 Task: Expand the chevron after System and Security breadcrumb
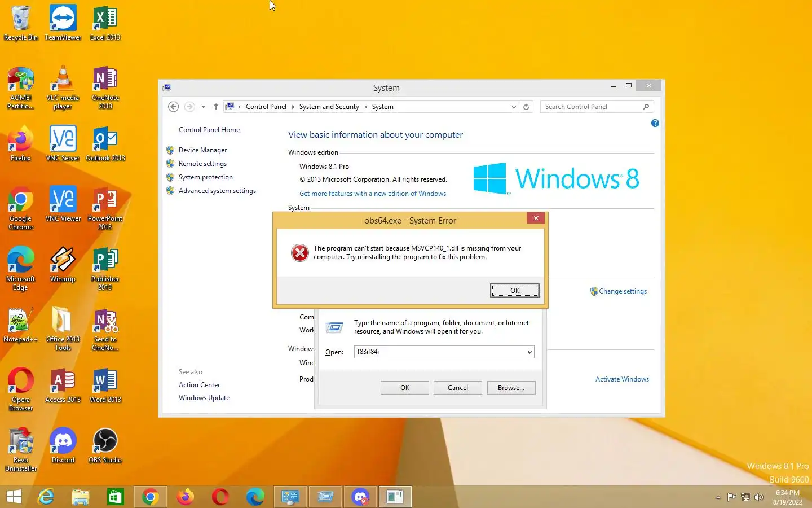[365, 107]
